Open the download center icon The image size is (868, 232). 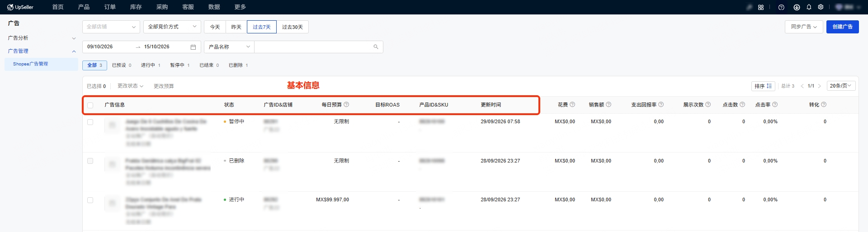[797, 7]
